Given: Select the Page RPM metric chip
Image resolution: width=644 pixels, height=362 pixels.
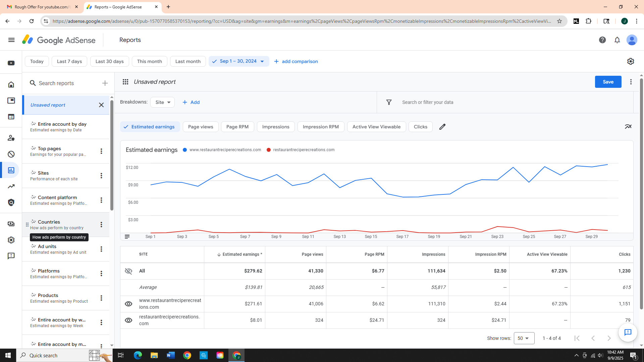Looking at the screenshot, I should coord(237,127).
